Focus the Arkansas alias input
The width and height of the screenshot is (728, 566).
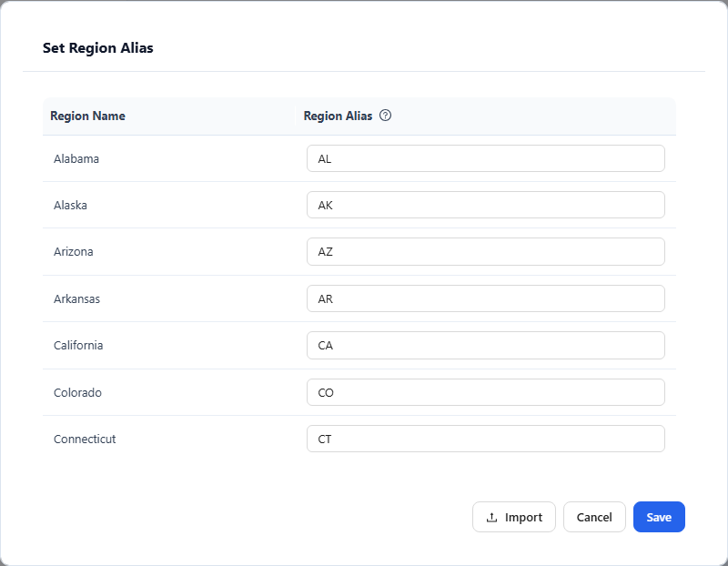click(x=486, y=298)
